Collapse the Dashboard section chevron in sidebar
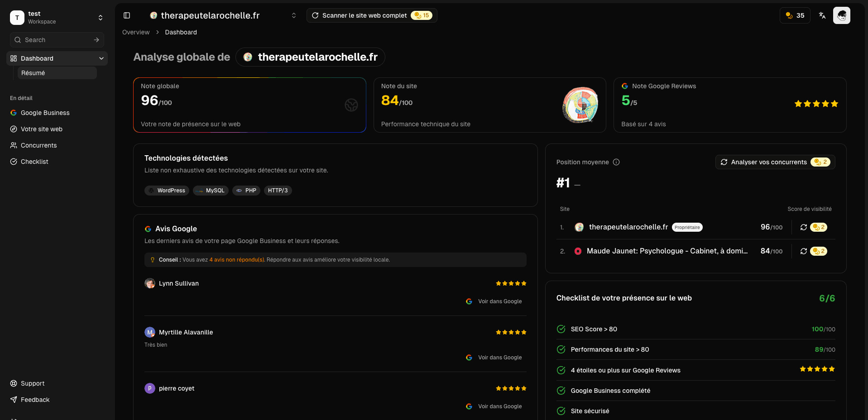 coord(101,58)
